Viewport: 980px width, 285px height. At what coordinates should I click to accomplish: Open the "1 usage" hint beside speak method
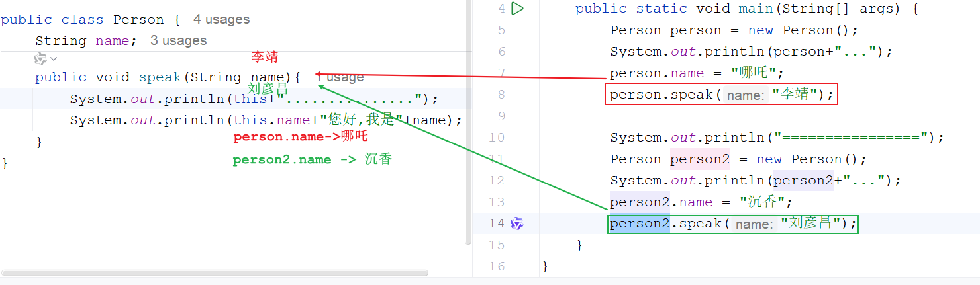(339, 77)
